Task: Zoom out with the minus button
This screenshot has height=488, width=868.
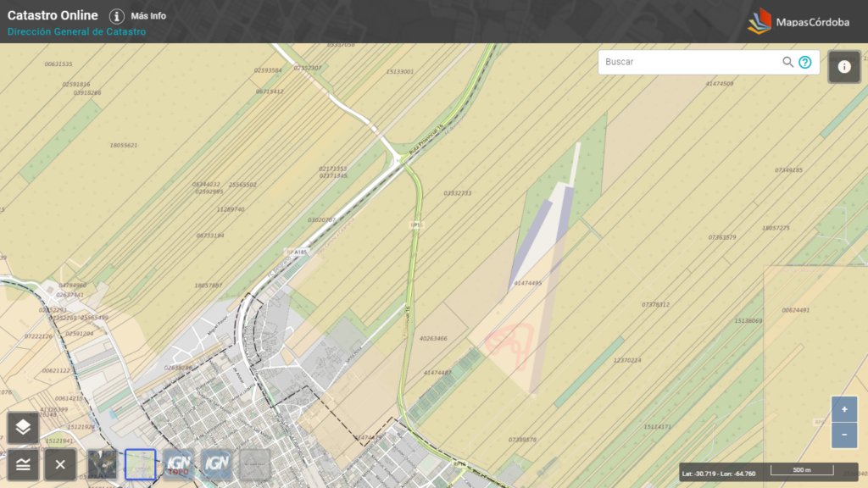Action: point(844,435)
